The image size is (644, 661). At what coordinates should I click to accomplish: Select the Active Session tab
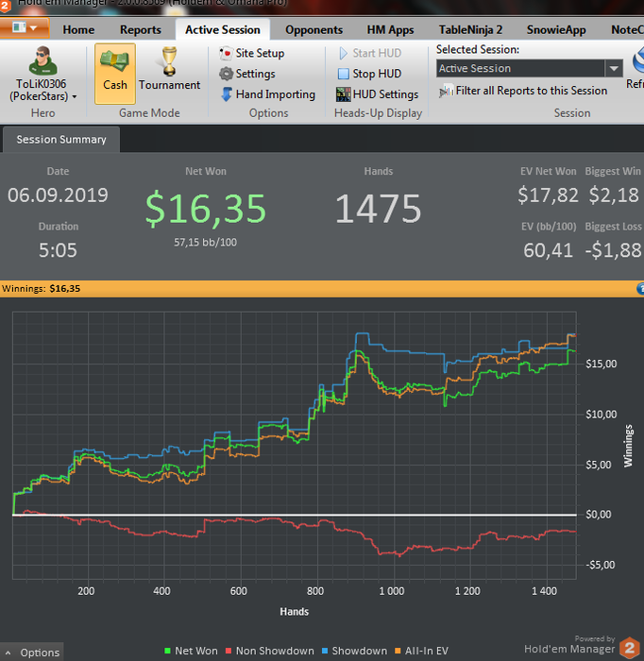point(223,30)
